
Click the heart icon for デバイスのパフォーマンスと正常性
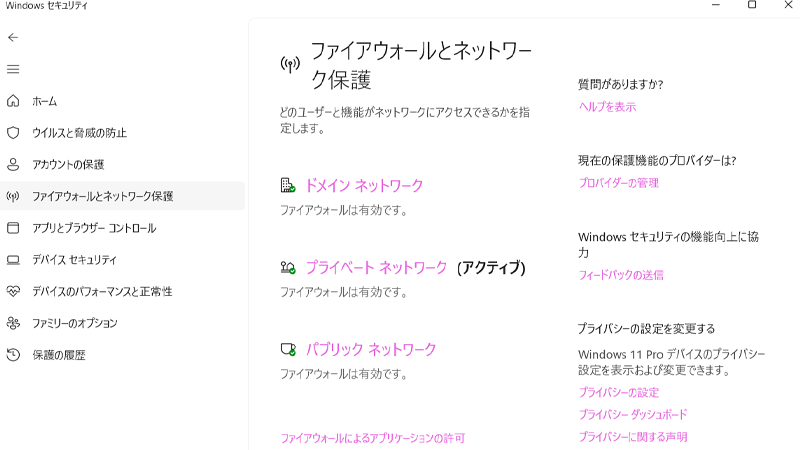coord(13,291)
